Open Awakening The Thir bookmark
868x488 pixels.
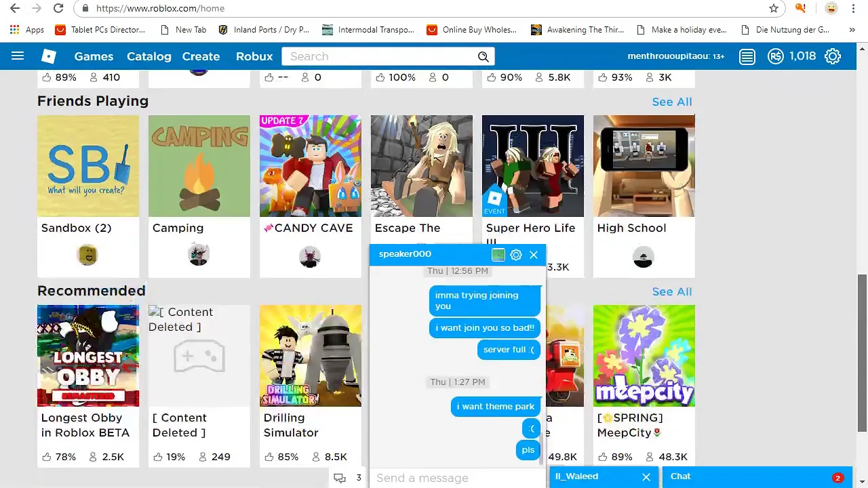coord(577,30)
